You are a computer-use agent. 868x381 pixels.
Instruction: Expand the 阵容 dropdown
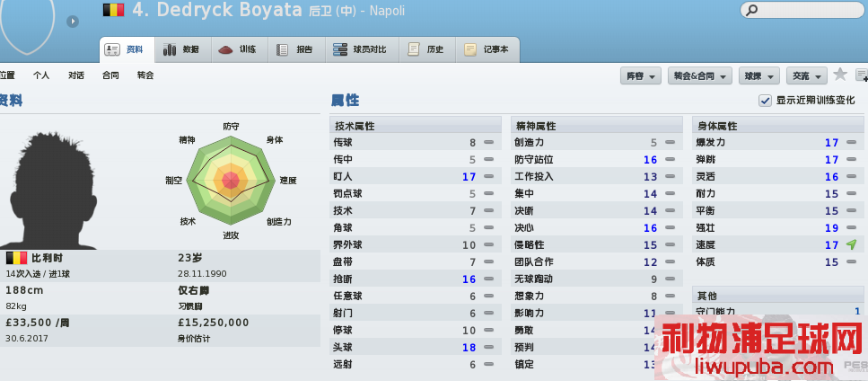pyautogui.click(x=641, y=75)
